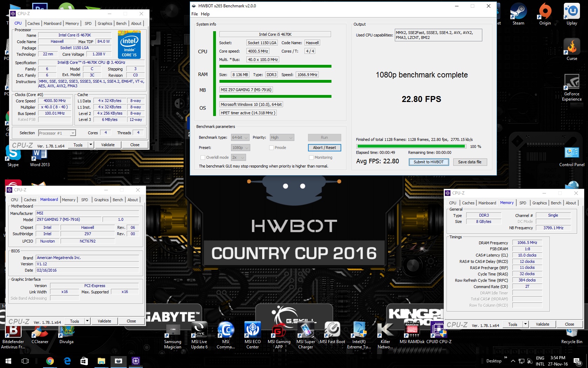This screenshot has width=588, height=368.
Task: Open the Priority High dropdown
Action: (x=282, y=137)
